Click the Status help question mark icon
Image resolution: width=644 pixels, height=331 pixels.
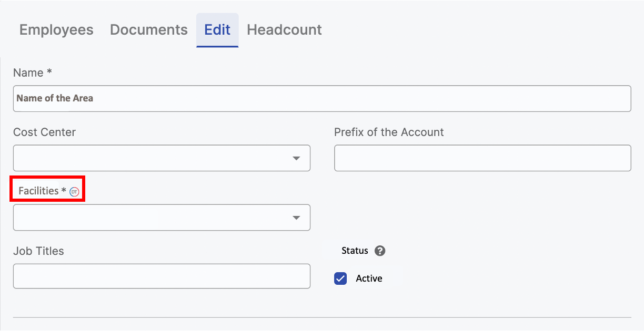point(380,251)
